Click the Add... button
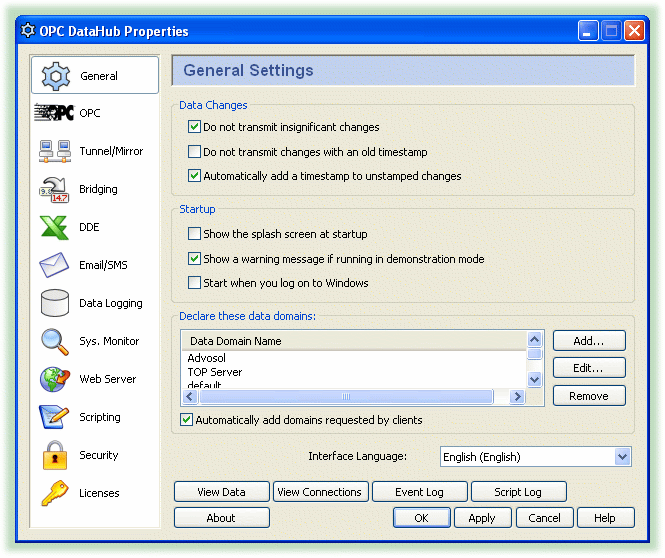665x558 pixels. point(589,341)
